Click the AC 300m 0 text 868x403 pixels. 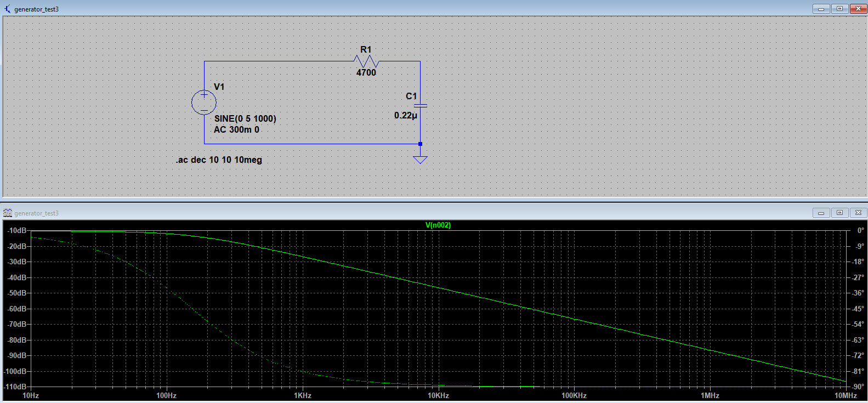pos(236,129)
